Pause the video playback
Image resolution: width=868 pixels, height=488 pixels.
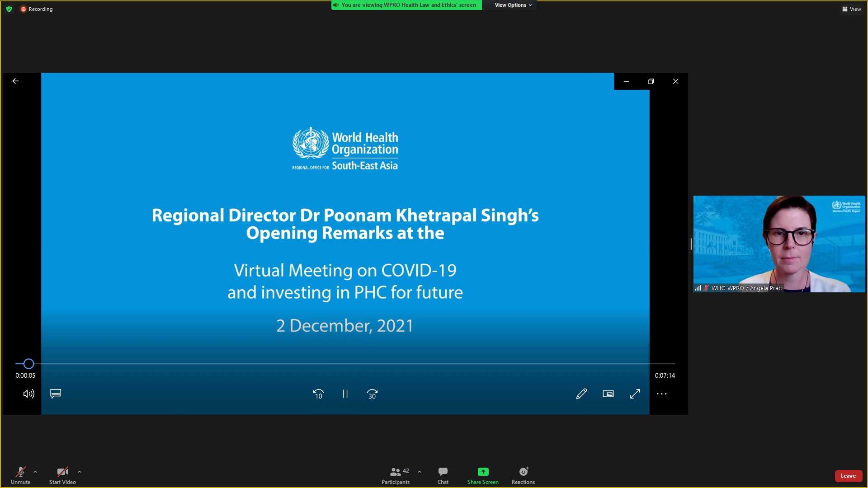coord(345,394)
